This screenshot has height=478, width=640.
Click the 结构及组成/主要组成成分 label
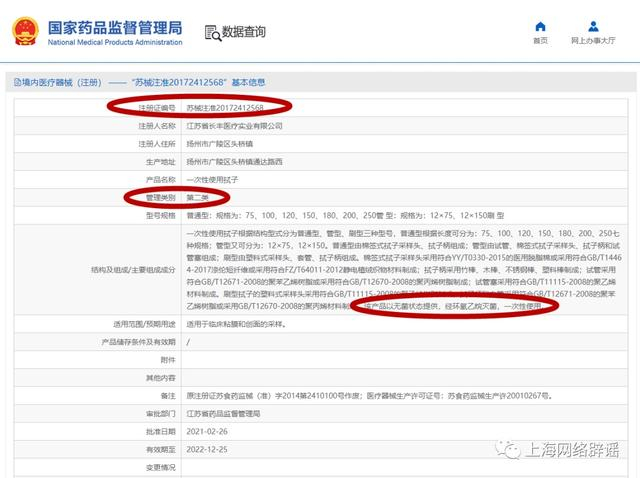click(x=133, y=270)
